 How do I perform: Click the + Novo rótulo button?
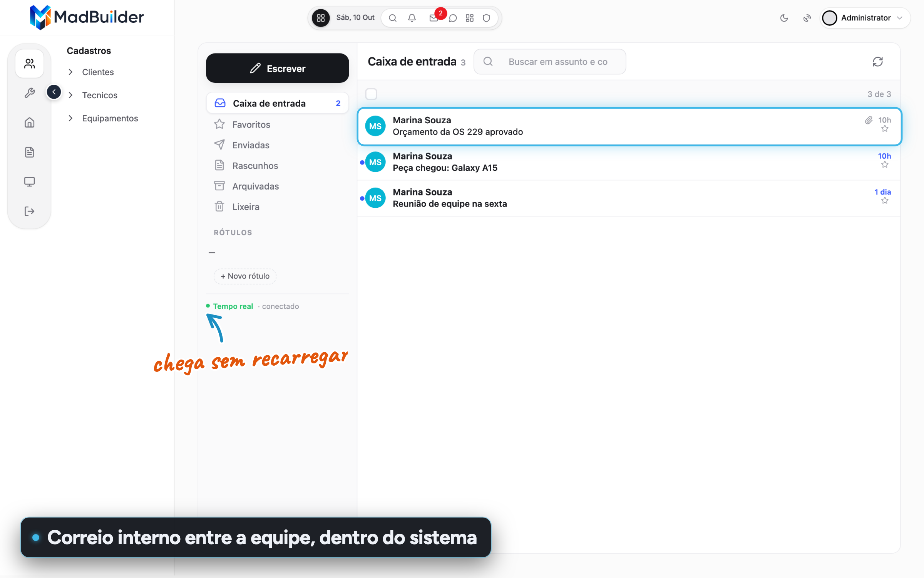point(245,276)
